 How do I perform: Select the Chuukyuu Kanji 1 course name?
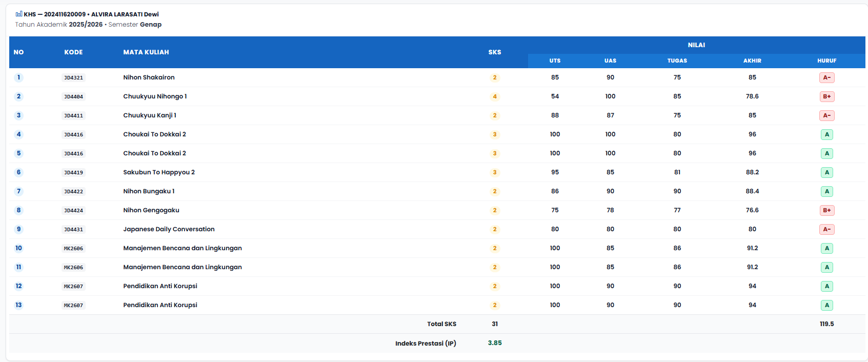click(x=150, y=115)
